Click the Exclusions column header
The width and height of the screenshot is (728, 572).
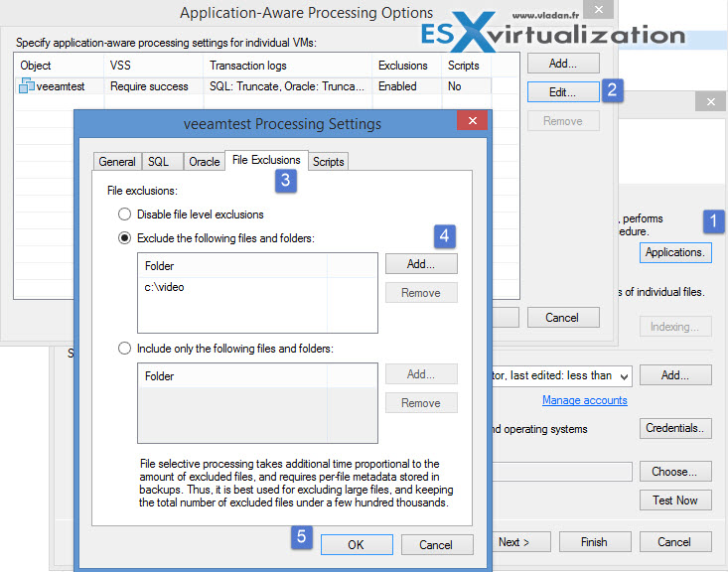pyautogui.click(x=407, y=66)
